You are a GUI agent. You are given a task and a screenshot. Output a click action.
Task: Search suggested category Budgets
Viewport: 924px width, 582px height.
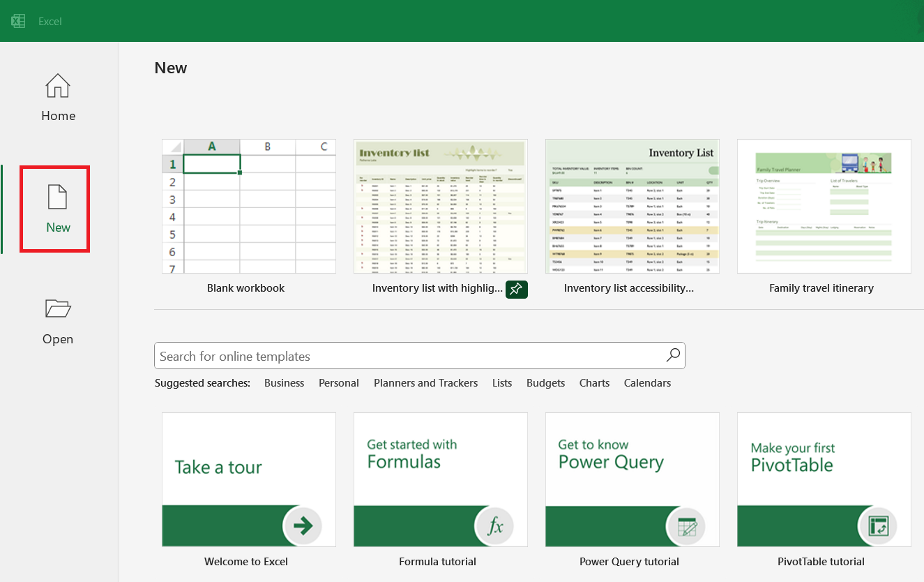pyautogui.click(x=546, y=383)
